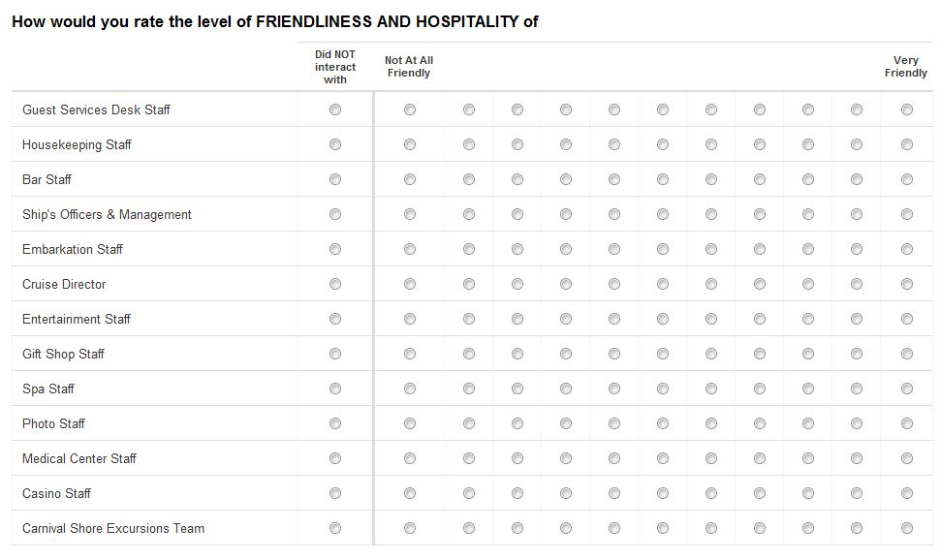Rate Housekeeping Staff as 'Not At All Friendly'
This screenshot has width=941, height=560.
coord(410,144)
